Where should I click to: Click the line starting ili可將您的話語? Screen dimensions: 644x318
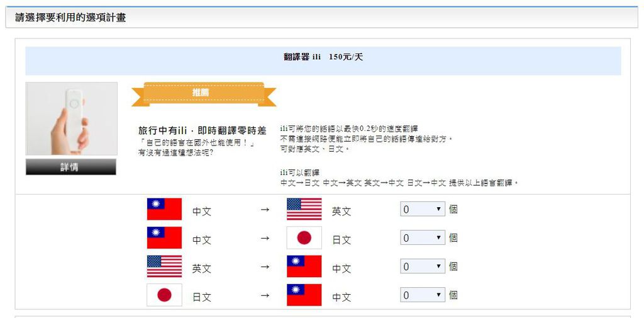point(349,128)
